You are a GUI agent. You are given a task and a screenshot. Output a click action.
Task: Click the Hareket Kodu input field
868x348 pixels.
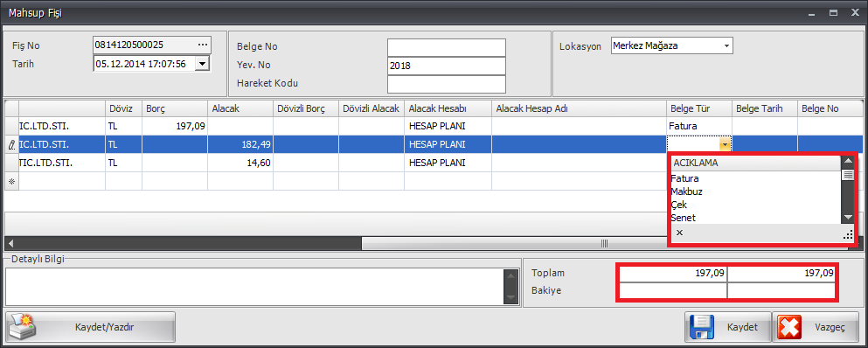pyautogui.click(x=447, y=84)
